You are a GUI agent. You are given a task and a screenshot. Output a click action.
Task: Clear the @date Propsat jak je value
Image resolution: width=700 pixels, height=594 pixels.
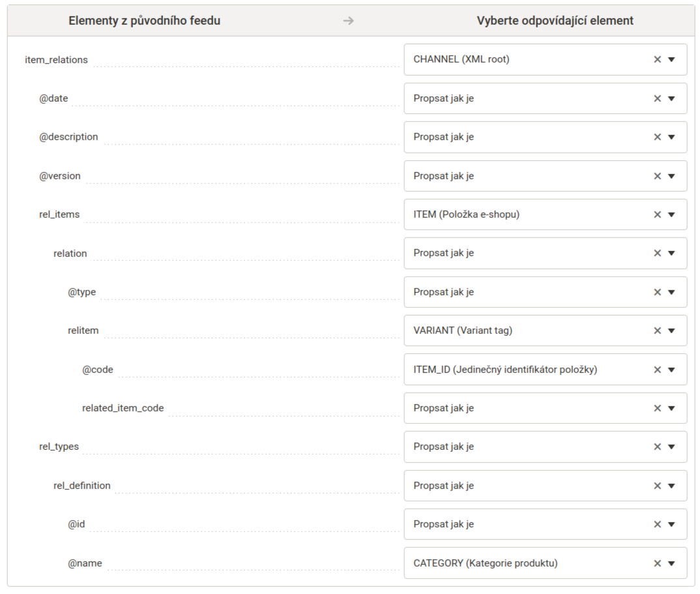657,98
